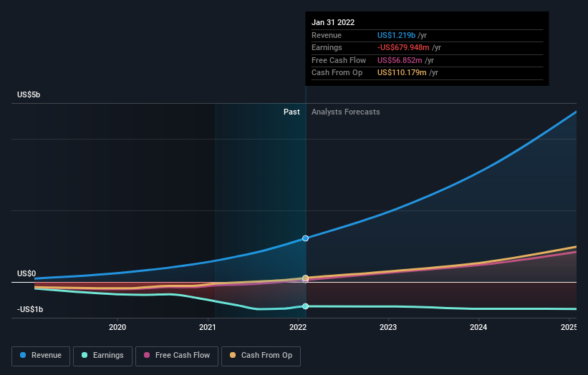The width and height of the screenshot is (588, 375).
Task: Click the US$1.219b revenue value
Action: [396, 35]
